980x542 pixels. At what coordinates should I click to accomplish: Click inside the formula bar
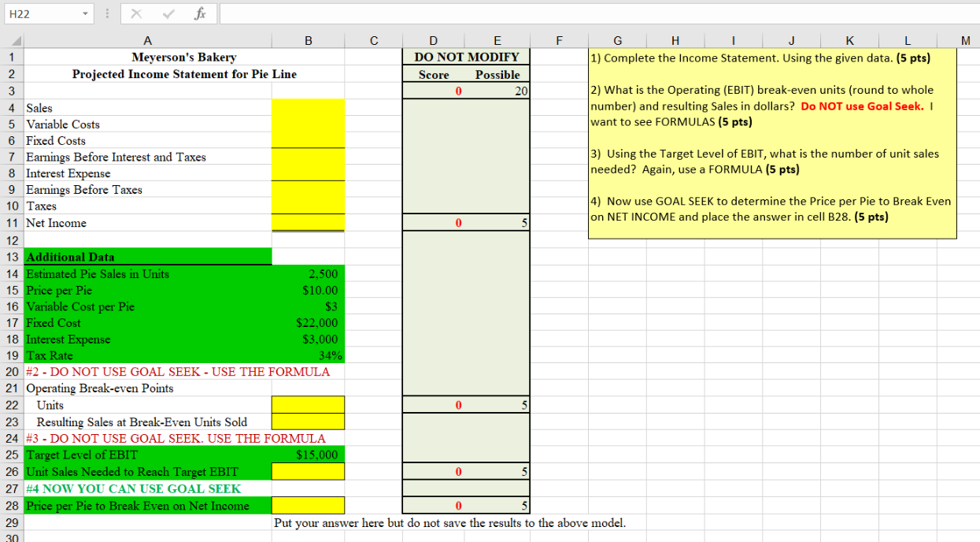coord(472,13)
